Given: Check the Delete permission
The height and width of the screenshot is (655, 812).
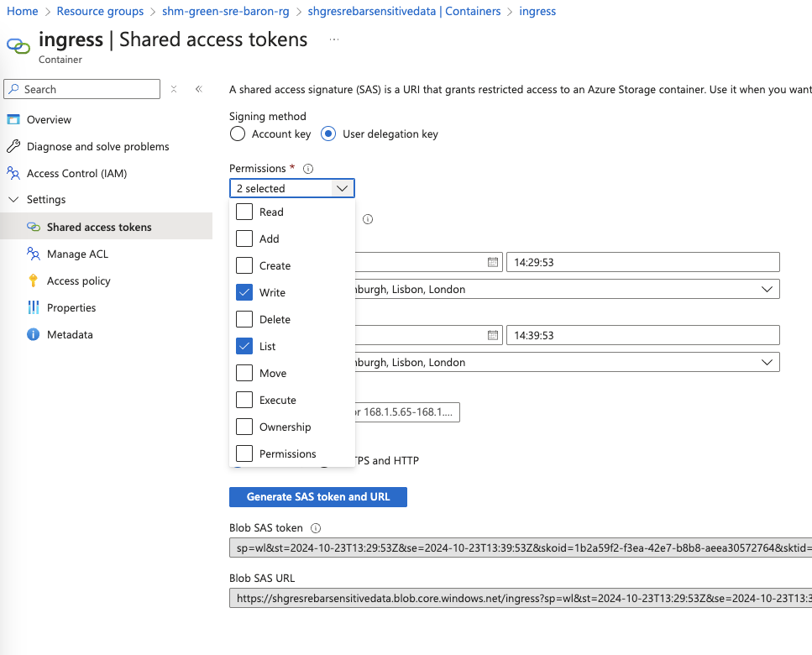Looking at the screenshot, I should point(244,319).
